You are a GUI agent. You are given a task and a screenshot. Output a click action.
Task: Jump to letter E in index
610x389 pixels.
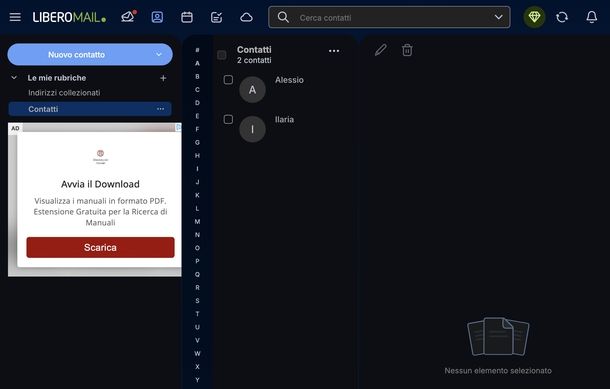click(x=197, y=116)
